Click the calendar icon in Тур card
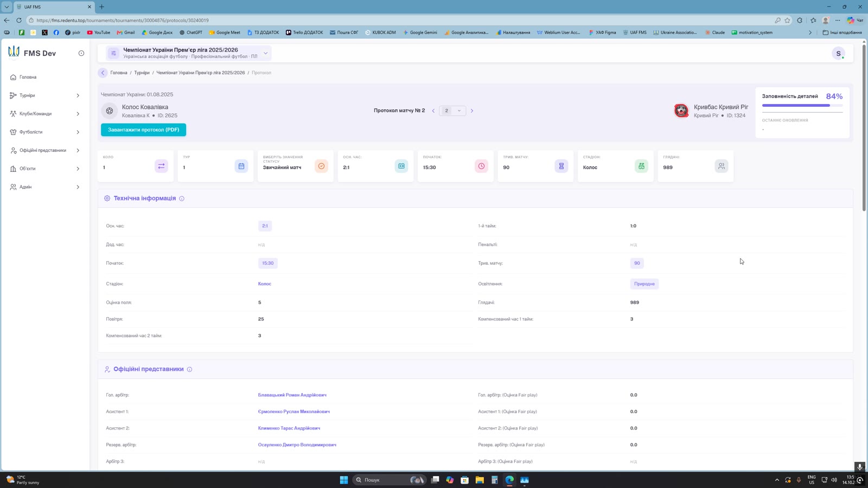Screen dimensions: 868x488 (x=241, y=166)
